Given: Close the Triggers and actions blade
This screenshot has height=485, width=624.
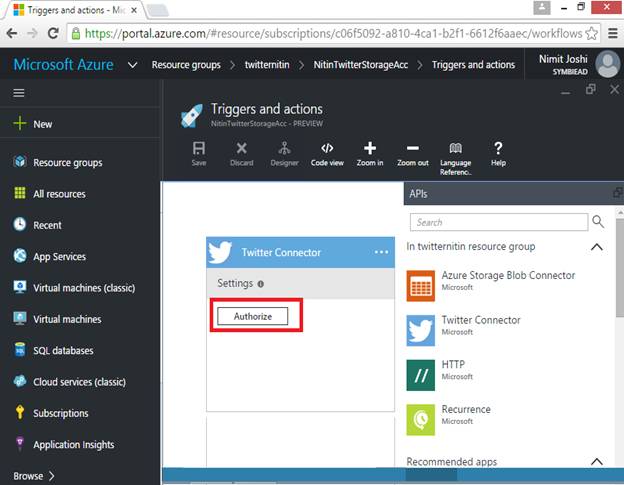Looking at the screenshot, I should click(x=614, y=90).
